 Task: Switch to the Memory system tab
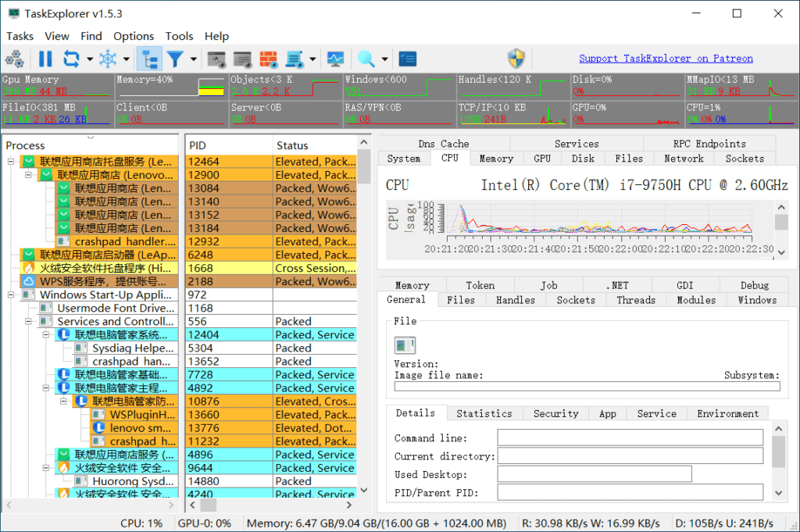[x=496, y=159]
